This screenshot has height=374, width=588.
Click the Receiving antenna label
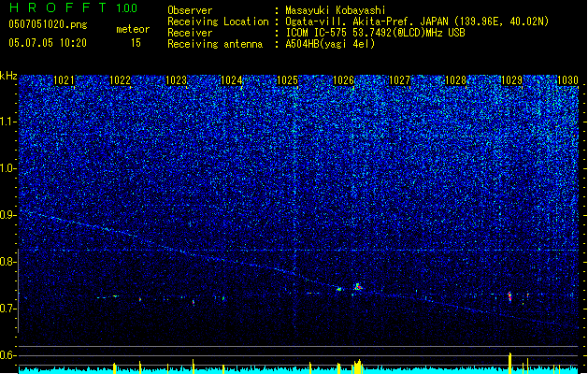215,44
